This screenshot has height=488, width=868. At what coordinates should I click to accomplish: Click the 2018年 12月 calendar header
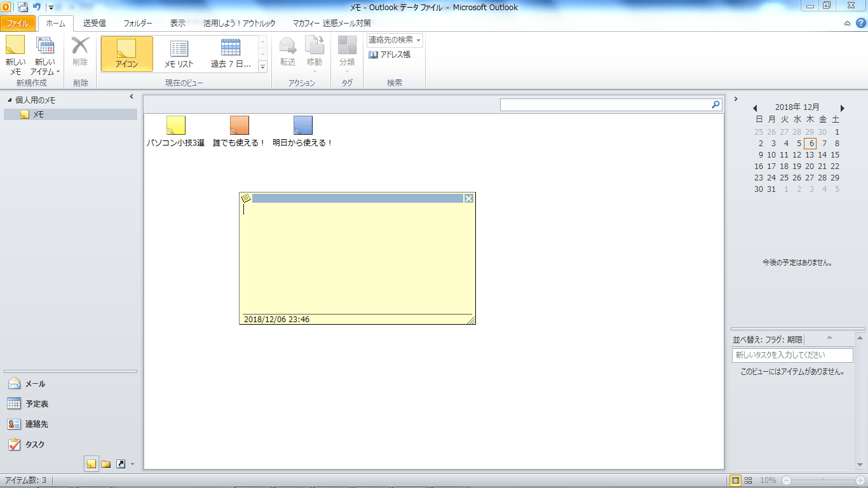coord(797,107)
